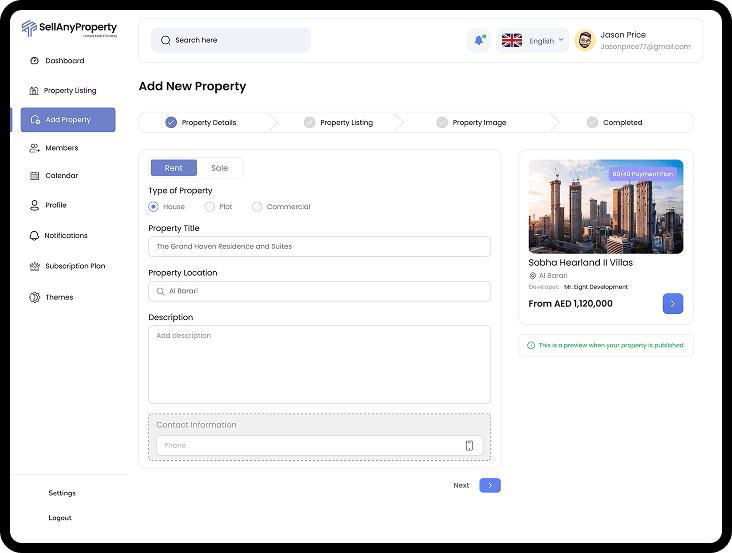Image resolution: width=732 pixels, height=553 pixels.
Task: Click the Subscription Plan crown icon
Action: [x=35, y=266]
